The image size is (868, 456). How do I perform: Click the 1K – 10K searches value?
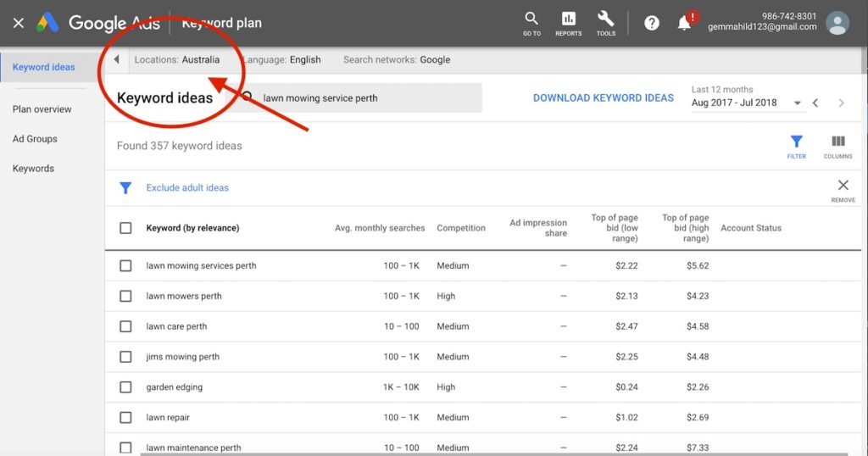(x=401, y=387)
